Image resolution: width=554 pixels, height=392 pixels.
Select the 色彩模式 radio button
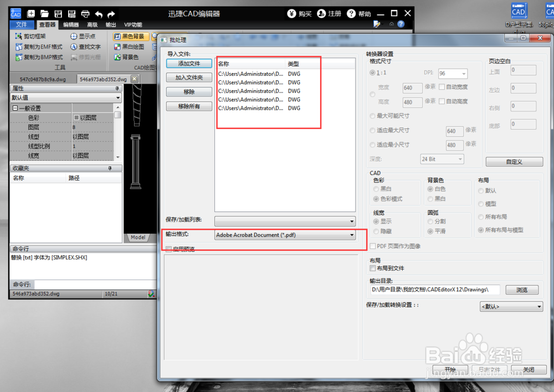[x=376, y=199]
